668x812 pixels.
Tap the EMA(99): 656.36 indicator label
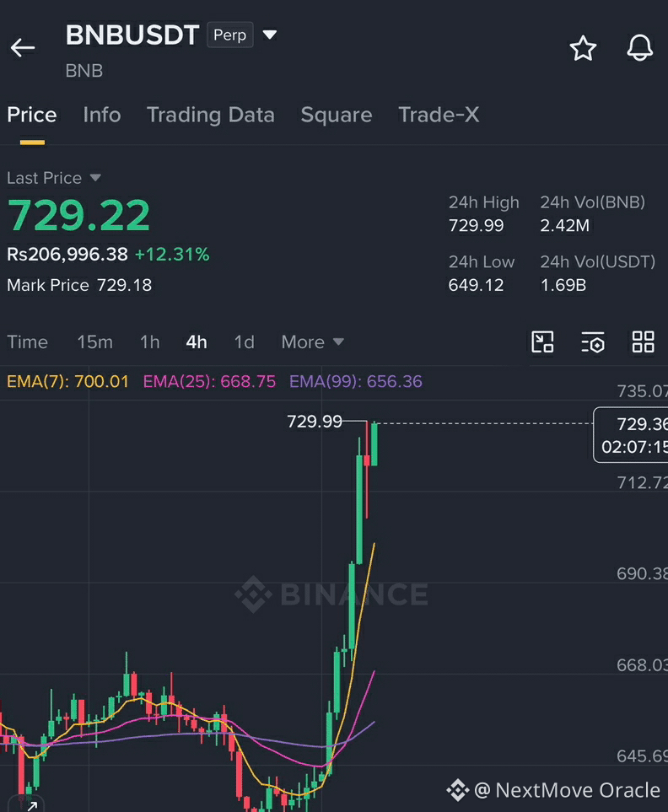[x=356, y=382]
